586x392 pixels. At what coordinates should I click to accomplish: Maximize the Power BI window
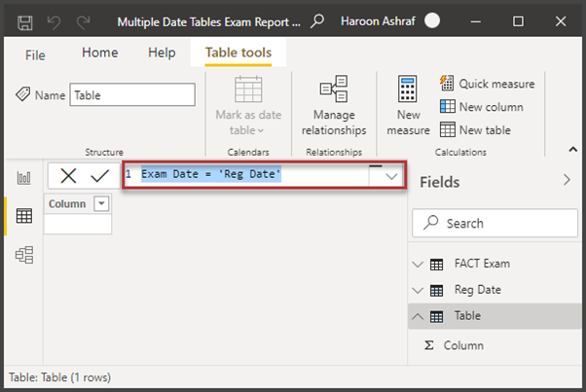pyautogui.click(x=518, y=21)
